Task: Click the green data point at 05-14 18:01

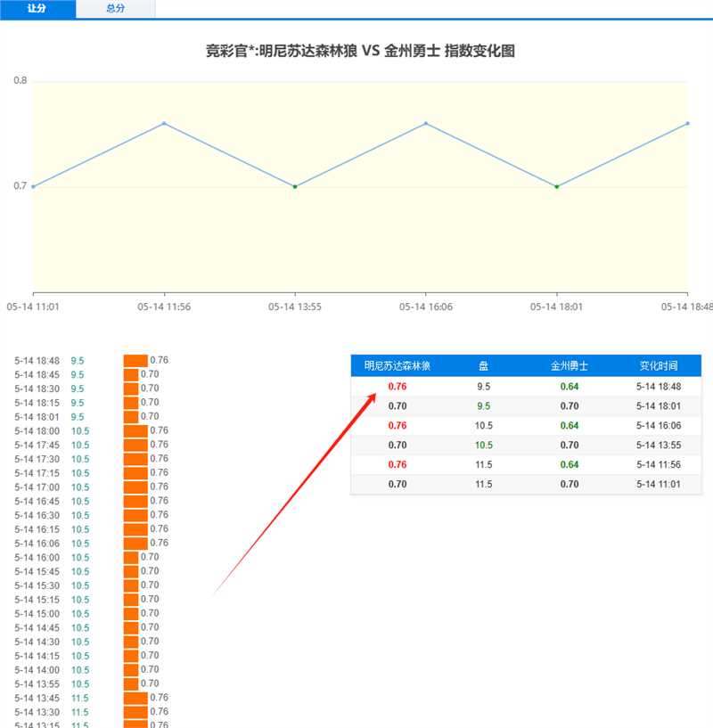Action: point(557,186)
